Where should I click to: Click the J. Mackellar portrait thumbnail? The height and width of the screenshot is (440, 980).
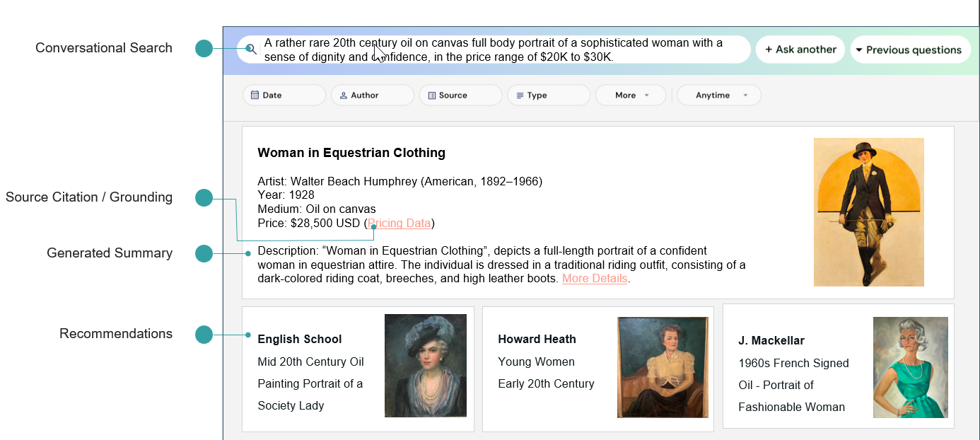point(911,367)
